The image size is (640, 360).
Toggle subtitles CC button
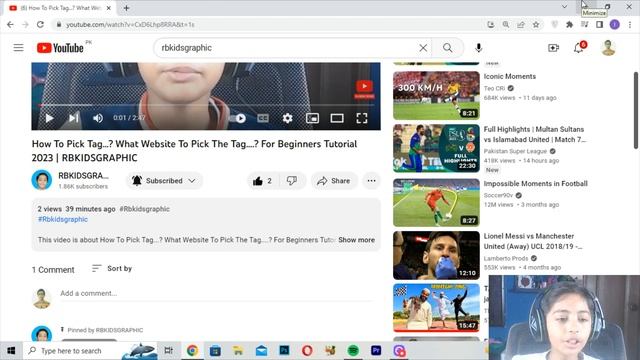(x=263, y=118)
